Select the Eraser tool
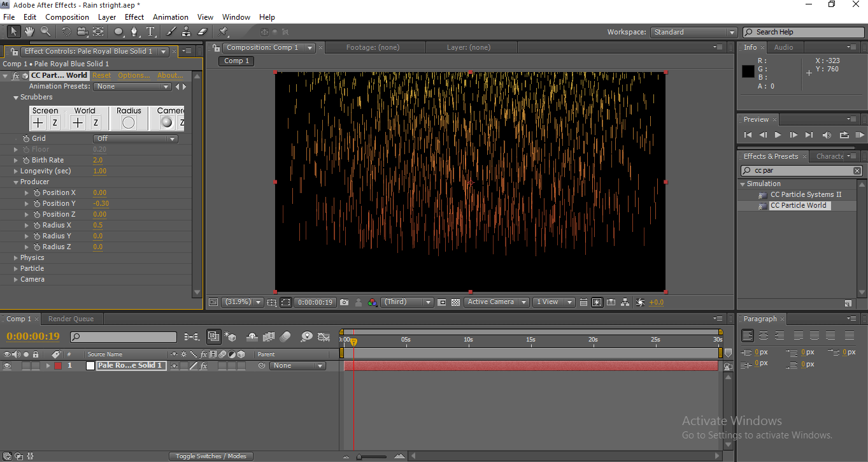This screenshot has width=868, height=462. [x=203, y=31]
